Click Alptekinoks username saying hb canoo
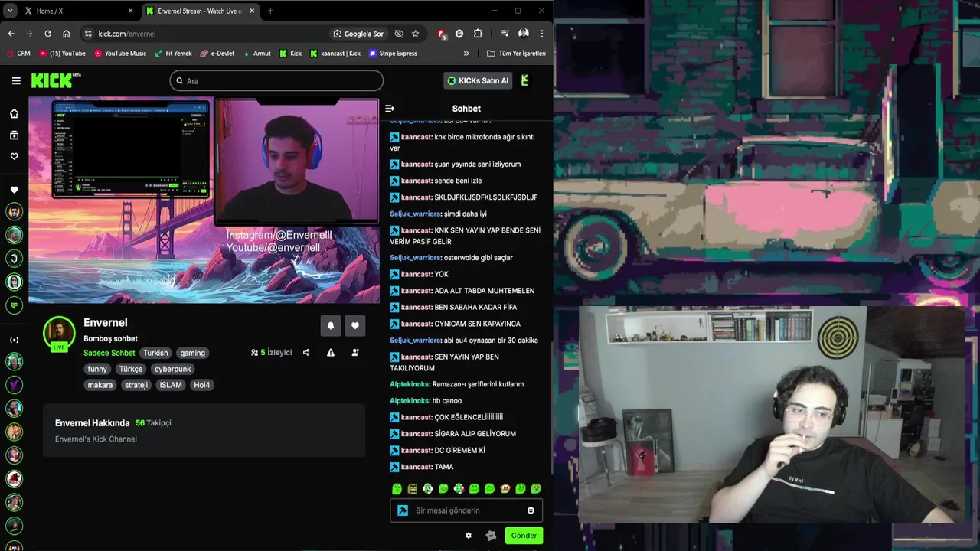 coord(410,400)
